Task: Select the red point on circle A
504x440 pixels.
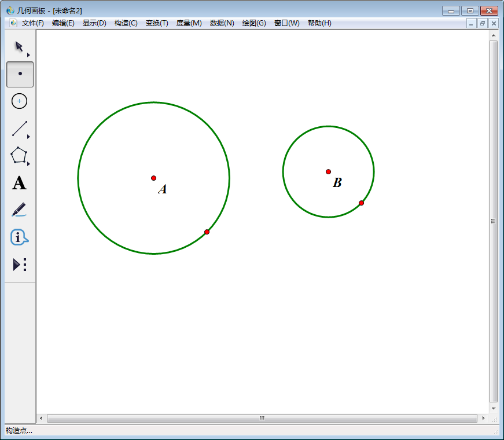Action: point(207,232)
